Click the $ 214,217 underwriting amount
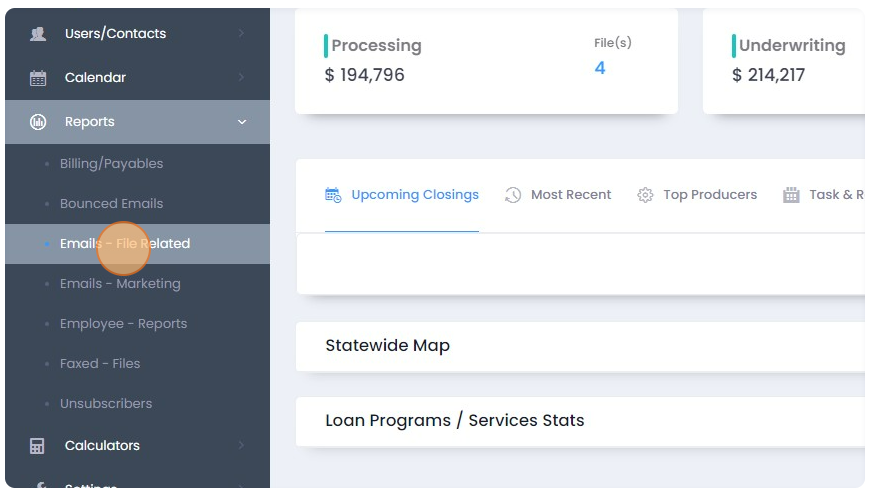This screenshot has width=873, height=496. click(769, 75)
